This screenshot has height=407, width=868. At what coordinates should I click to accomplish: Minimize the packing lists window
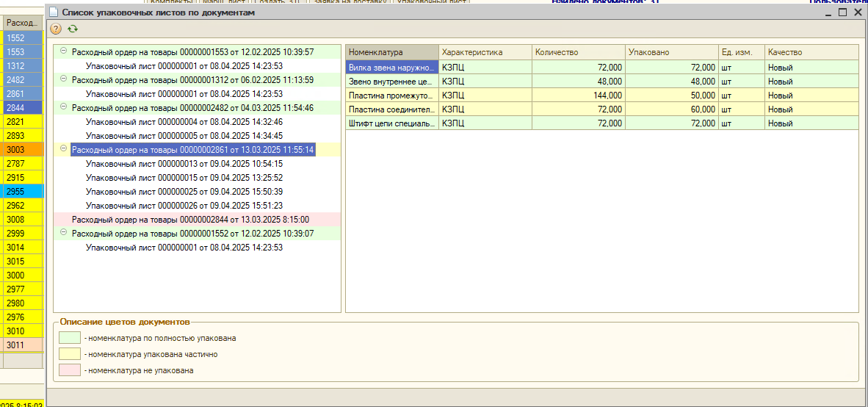pyautogui.click(x=828, y=12)
